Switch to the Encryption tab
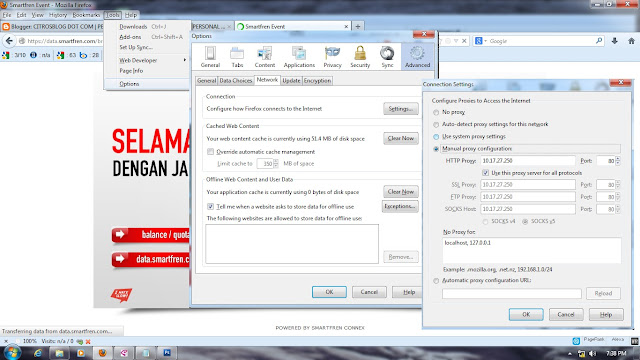This screenshot has height=360, width=640. pos(317,81)
